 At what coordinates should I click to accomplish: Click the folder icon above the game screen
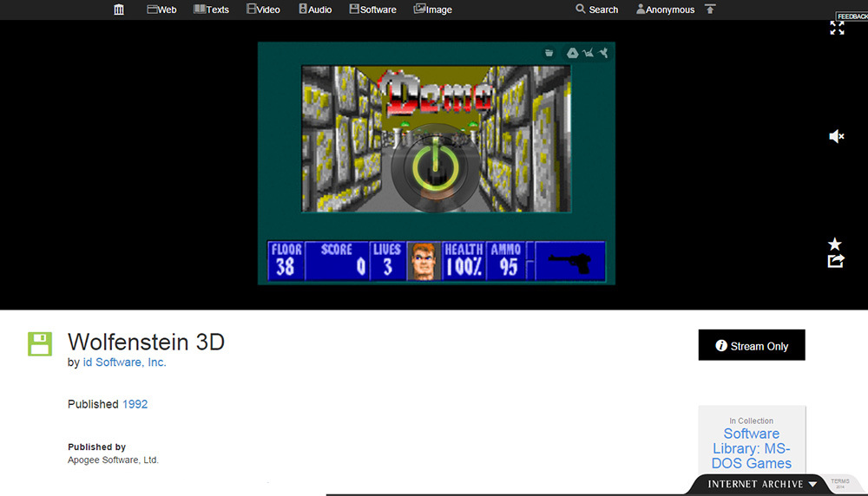click(x=549, y=53)
